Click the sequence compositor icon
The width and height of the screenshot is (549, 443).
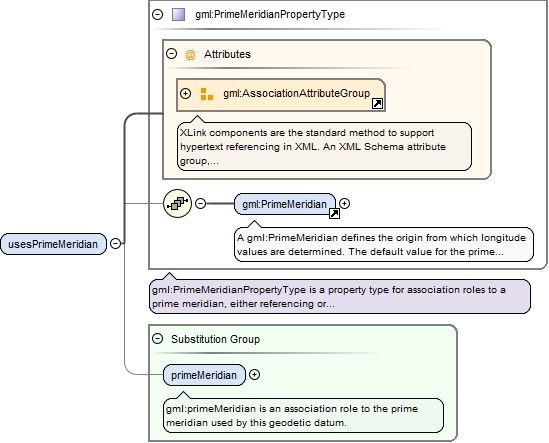pyautogui.click(x=178, y=203)
